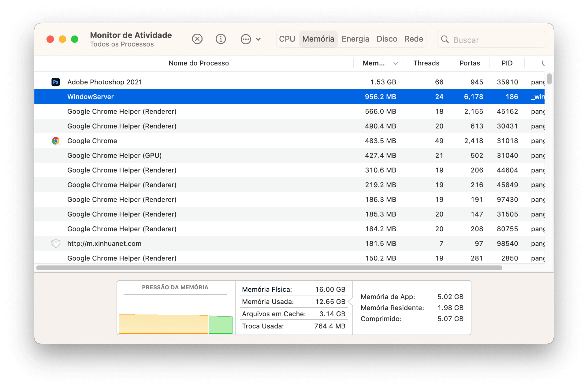This screenshot has height=389, width=588.
Task: Open the process info icon
Action: tap(221, 39)
